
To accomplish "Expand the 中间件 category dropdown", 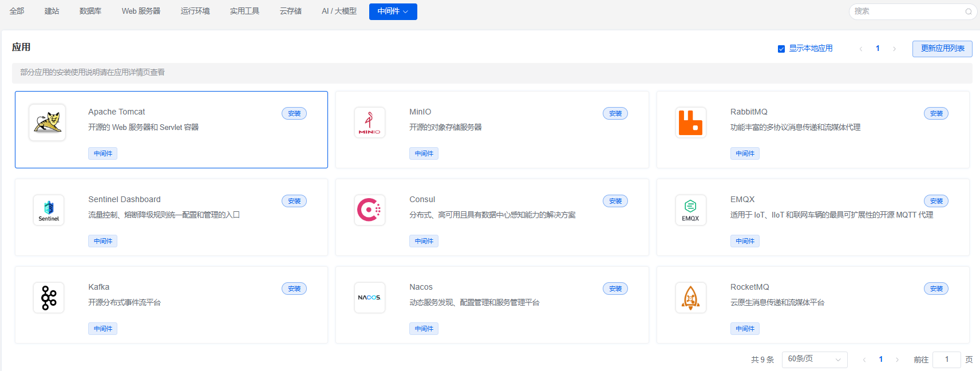I will (393, 11).
